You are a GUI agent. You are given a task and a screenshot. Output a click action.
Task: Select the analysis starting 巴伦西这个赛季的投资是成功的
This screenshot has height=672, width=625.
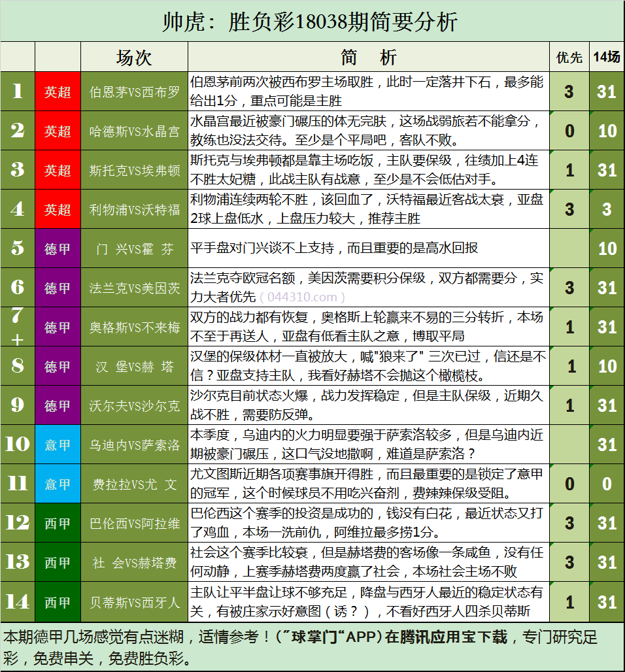click(369, 523)
